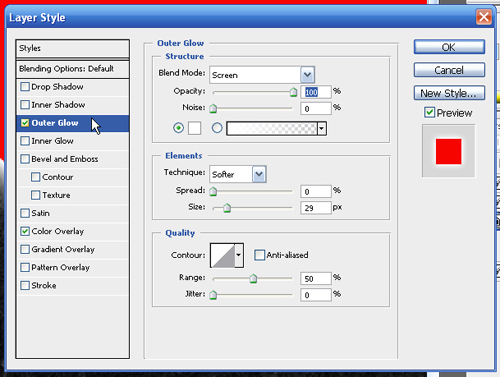Select the Stroke row label
The image size is (500, 377).
pos(44,285)
